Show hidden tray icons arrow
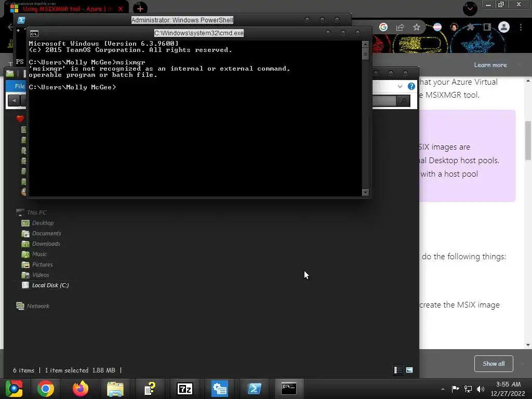 [x=443, y=389]
